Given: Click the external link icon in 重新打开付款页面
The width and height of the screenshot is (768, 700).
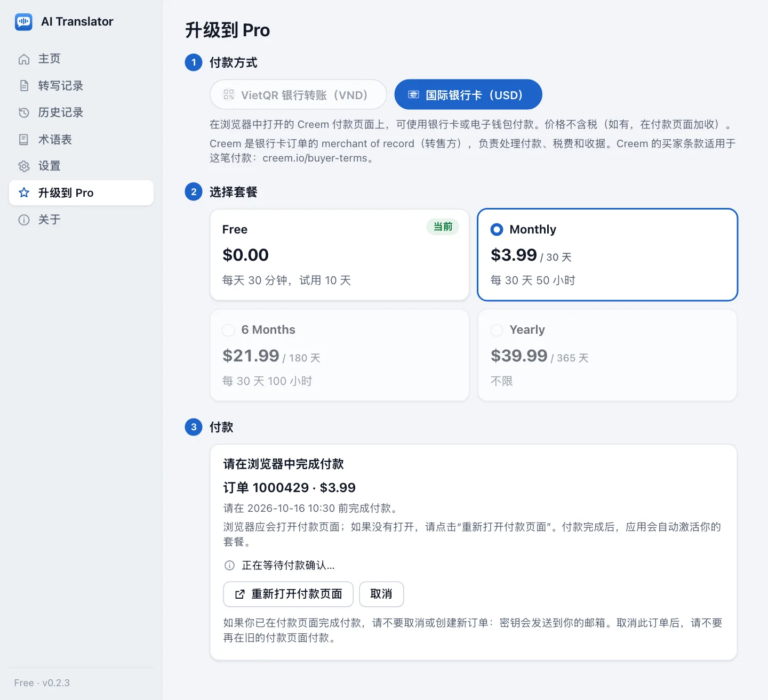Looking at the screenshot, I should [240, 594].
